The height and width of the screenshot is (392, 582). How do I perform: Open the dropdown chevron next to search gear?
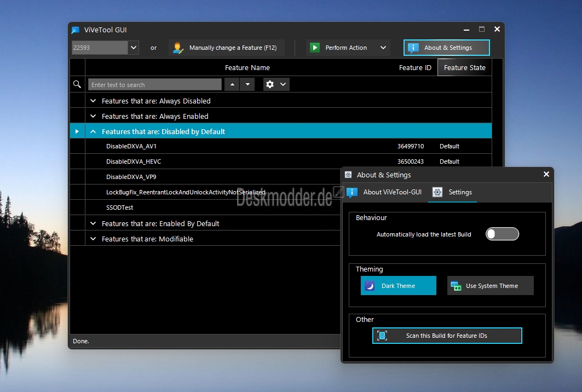283,84
